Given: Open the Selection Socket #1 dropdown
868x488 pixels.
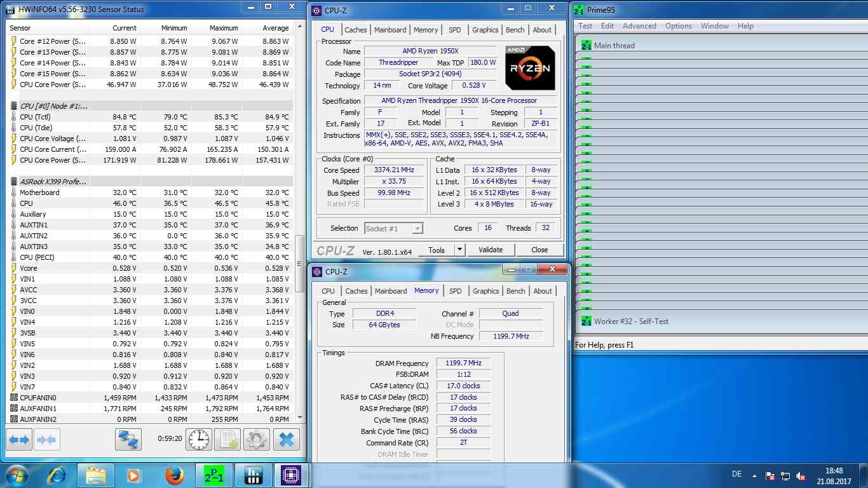Looking at the screenshot, I should click(394, 228).
